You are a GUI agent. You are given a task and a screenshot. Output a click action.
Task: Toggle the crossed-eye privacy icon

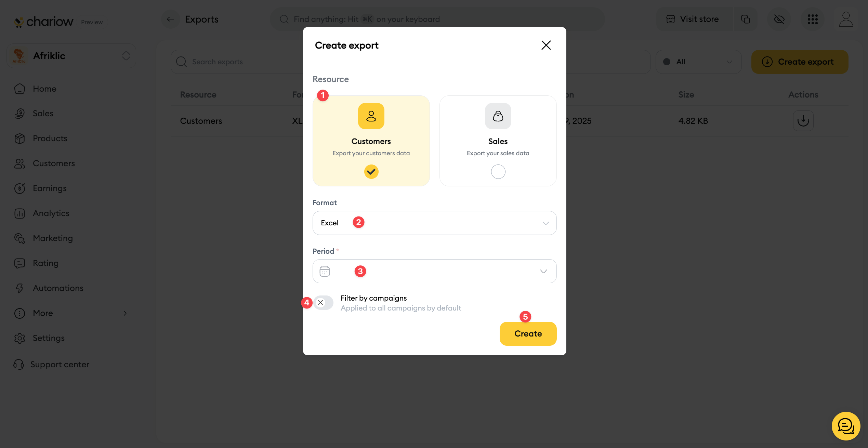779,19
